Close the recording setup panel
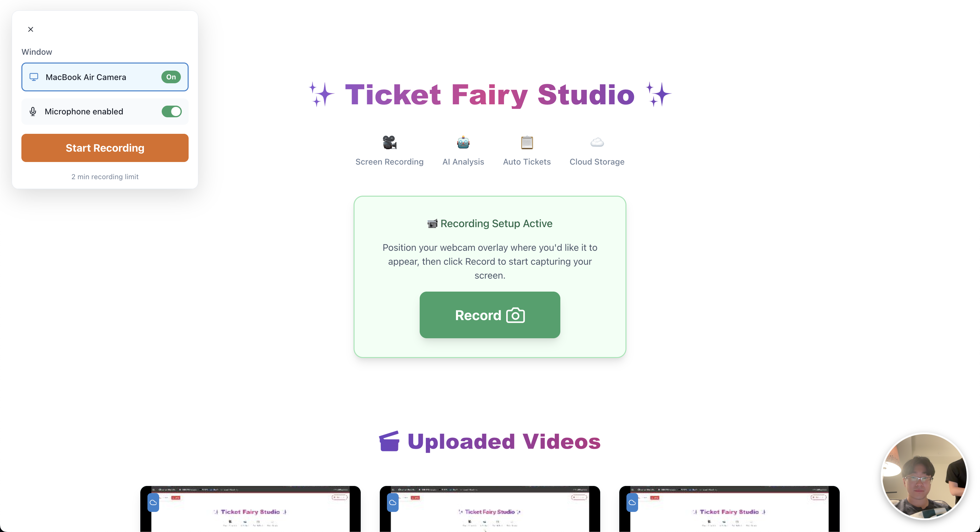Screen dimensions: 980x532 click(31, 29)
